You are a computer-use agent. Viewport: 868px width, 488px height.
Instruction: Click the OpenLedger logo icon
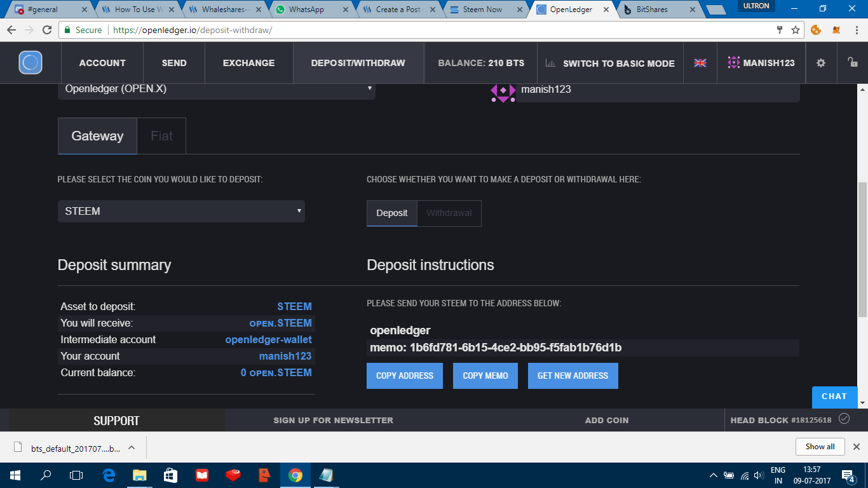pos(31,63)
